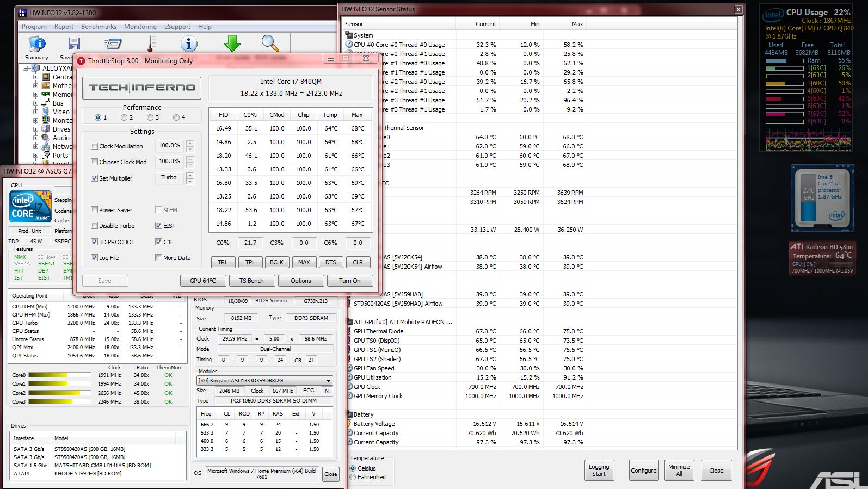Screen dimensions: 868x489
Task: Open the Report menu
Action: 64,27
